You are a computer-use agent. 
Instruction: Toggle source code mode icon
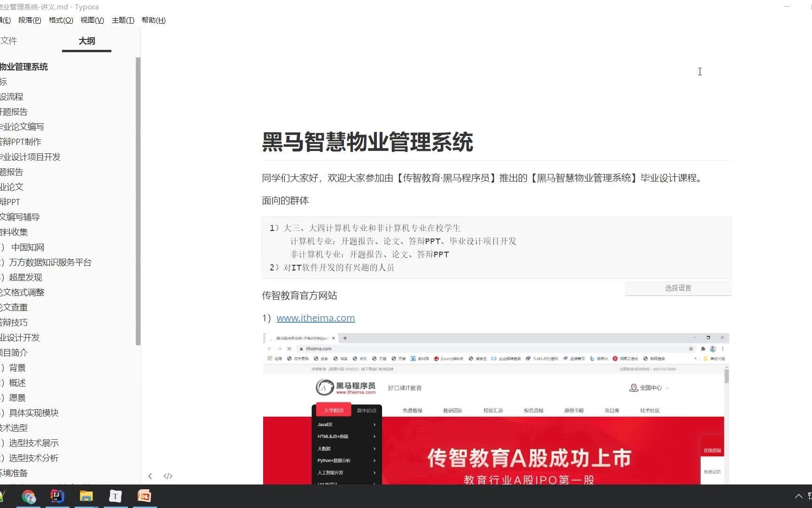[x=168, y=476]
